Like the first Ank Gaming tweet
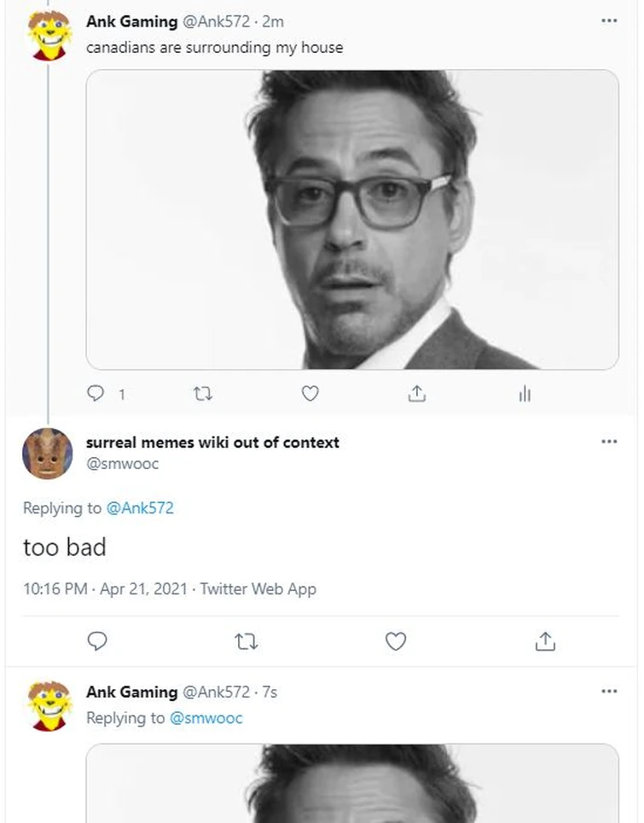Screen dimensions: 644x823 tap(310, 393)
